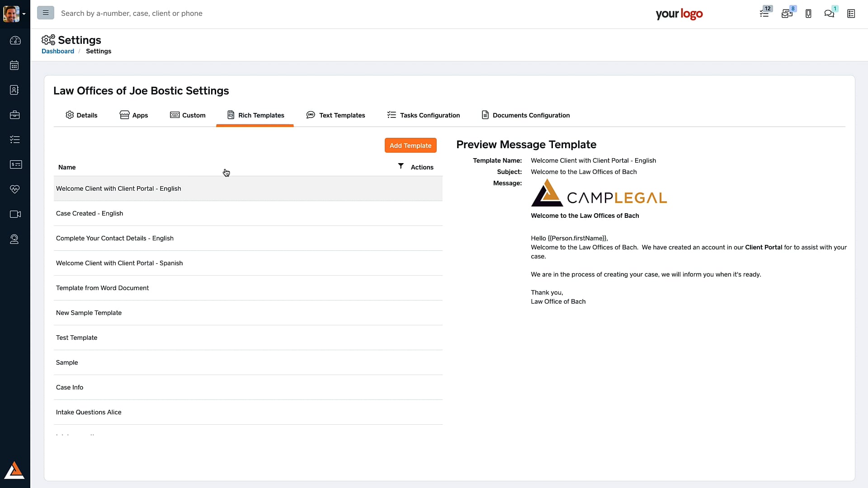Screen dimensions: 868x488
Task: Select the Case Created - English template
Action: point(90,213)
